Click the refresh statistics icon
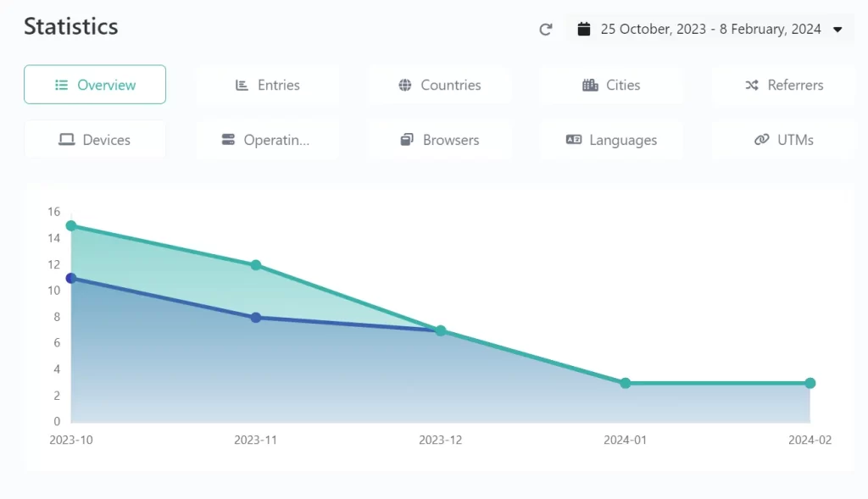Screen dimensions: 868x499 [x=546, y=30]
